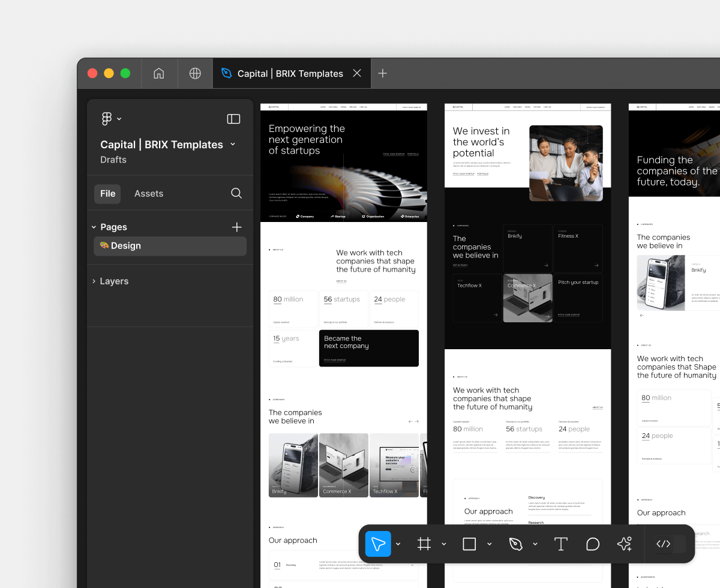The height and width of the screenshot is (588, 720).
Task: Open the file search
Action: (x=236, y=193)
